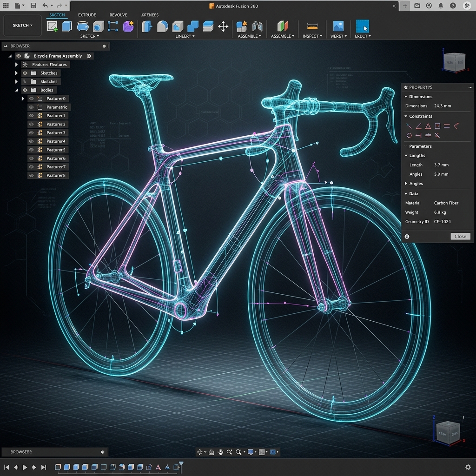Expand the Features Fleatures node
This screenshot has width=476, height=476.
[x=16, y=64]
